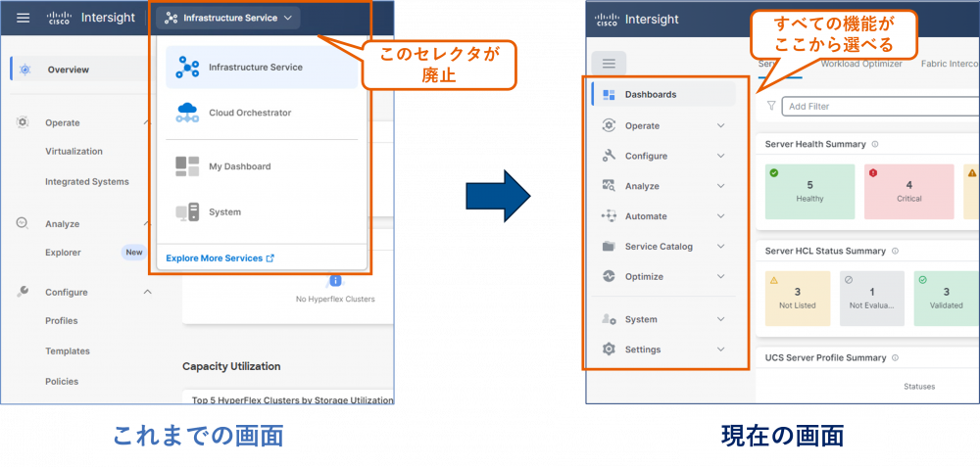
Task: Expand the Analyze chevron in new sidebar
Action: (x=720, y=186)
